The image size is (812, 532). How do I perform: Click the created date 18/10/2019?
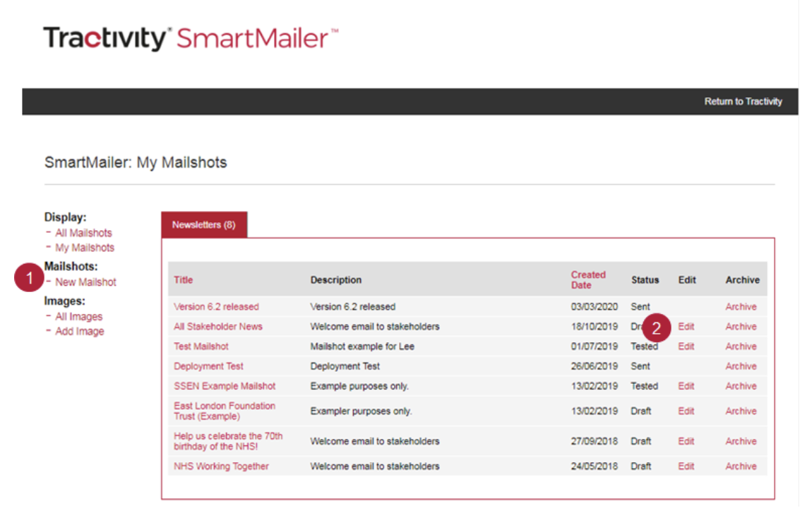click(x=595, y=327)
